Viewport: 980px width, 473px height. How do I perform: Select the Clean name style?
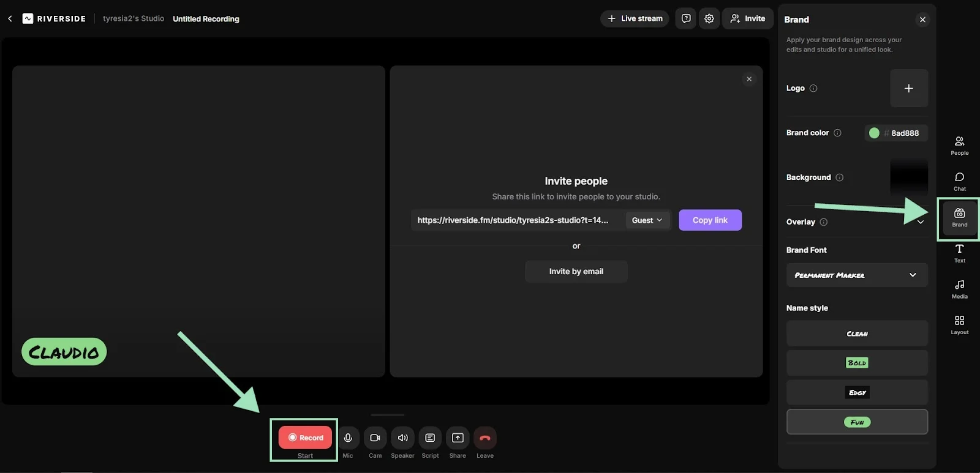coord(857,333)
